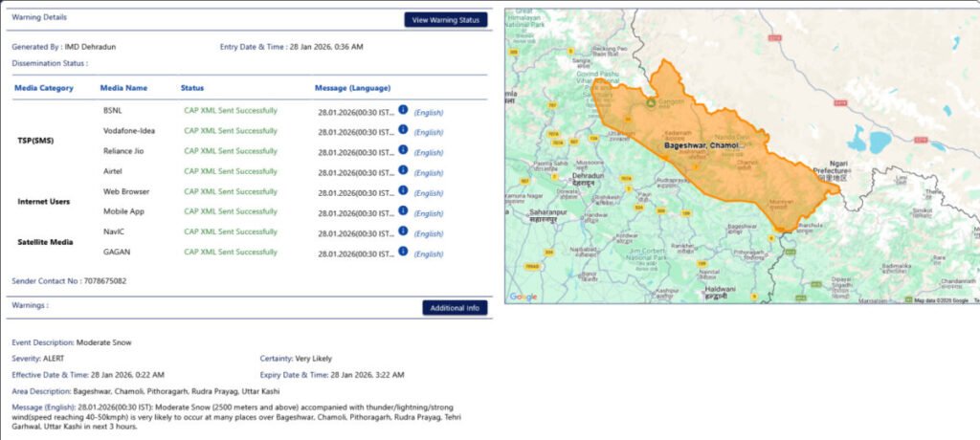Open English message link for Airtel
The image size is (980, 440).
[428, 173]
